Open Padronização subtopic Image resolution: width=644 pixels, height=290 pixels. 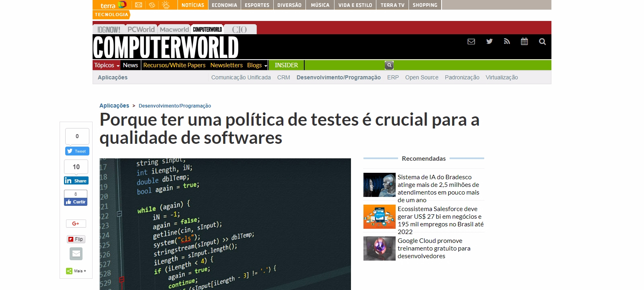coord(462,77)
